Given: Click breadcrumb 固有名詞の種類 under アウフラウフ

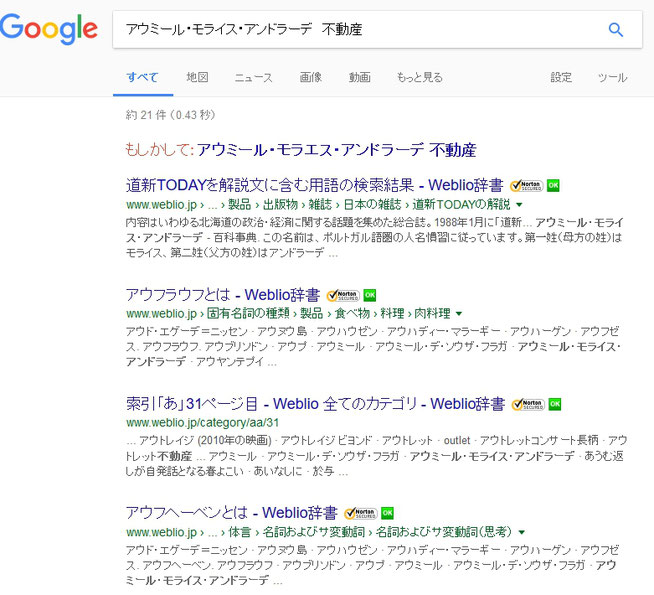Looking at the screenshot, I should pos(248,314).
